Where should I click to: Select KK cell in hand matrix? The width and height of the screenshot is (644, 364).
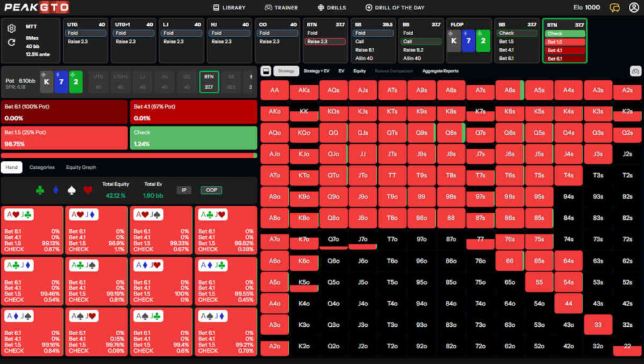tap(304, 111)
